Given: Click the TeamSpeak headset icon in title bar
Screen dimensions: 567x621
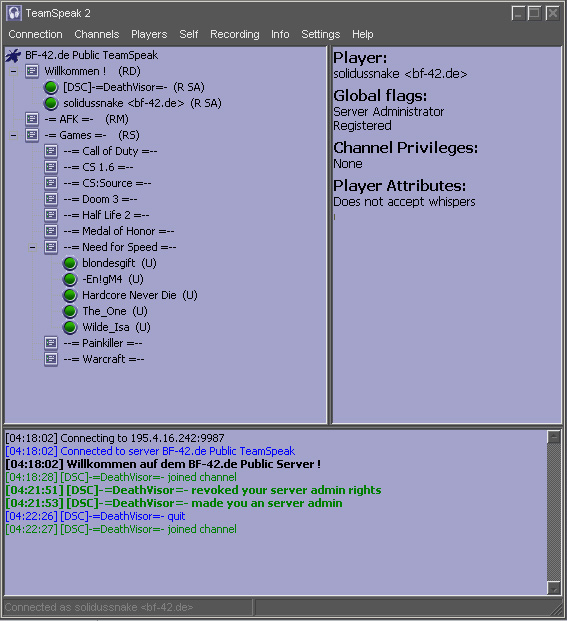Looking at the screenshot, I should click(x=14, y=13).
